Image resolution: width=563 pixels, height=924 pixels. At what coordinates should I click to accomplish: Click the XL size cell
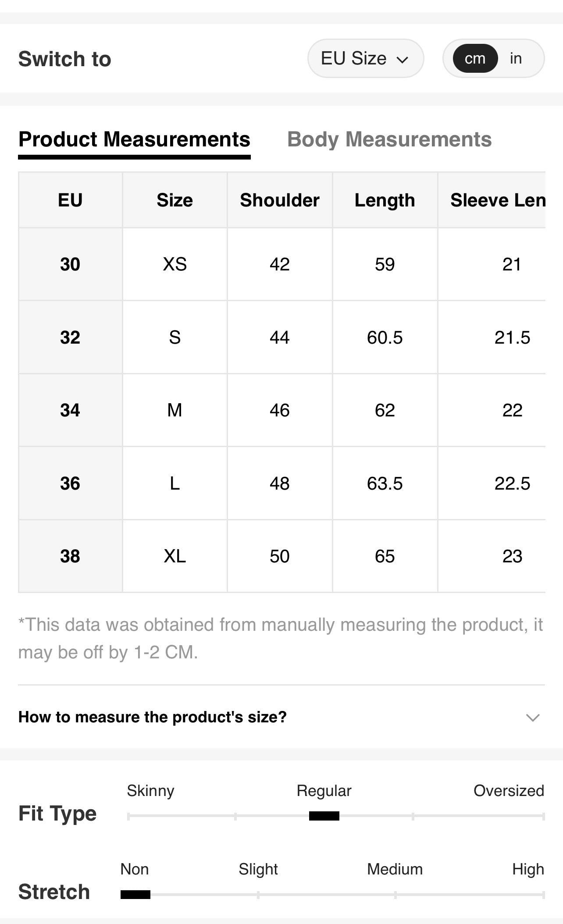tap(175, 556)
